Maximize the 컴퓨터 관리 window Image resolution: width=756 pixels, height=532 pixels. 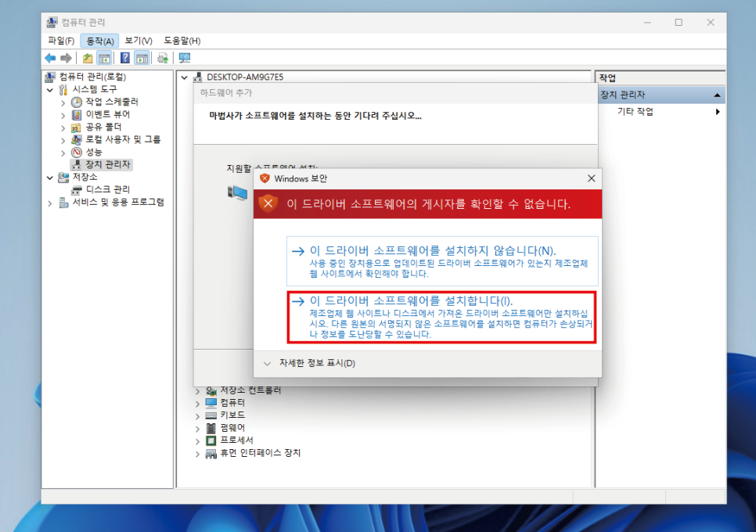pos(679,23)
